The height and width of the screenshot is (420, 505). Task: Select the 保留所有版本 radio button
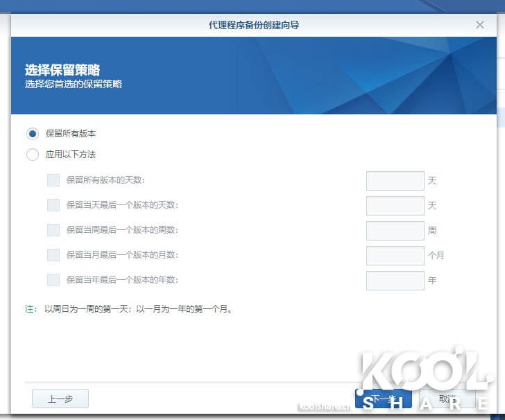pos(33,133)
